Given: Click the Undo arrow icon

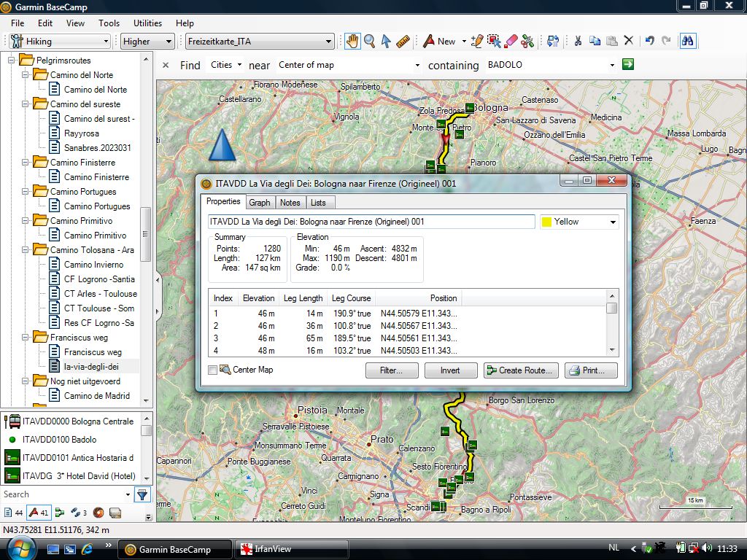Looking at the screenshot, I should 649,42.
